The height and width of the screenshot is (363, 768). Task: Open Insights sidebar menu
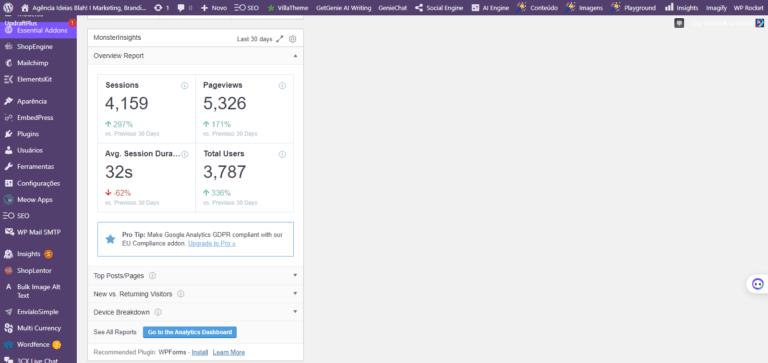click(38, 254)
